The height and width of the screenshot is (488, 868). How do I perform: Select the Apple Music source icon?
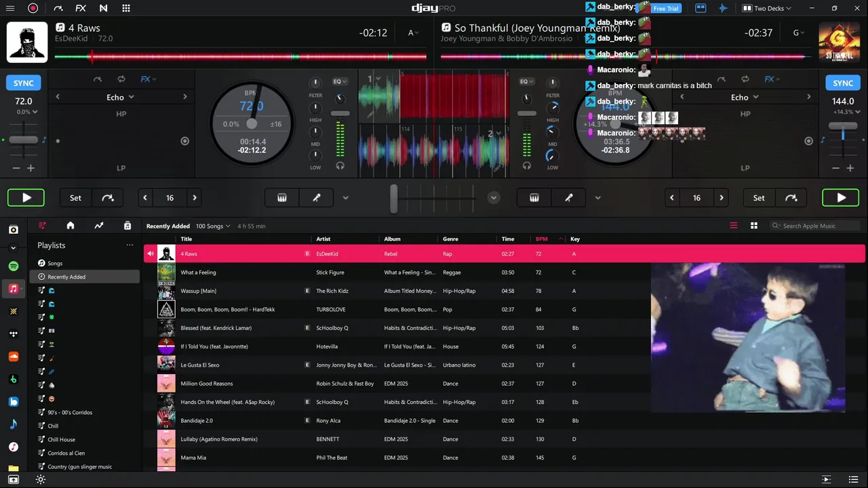click(x=14, y=289)
